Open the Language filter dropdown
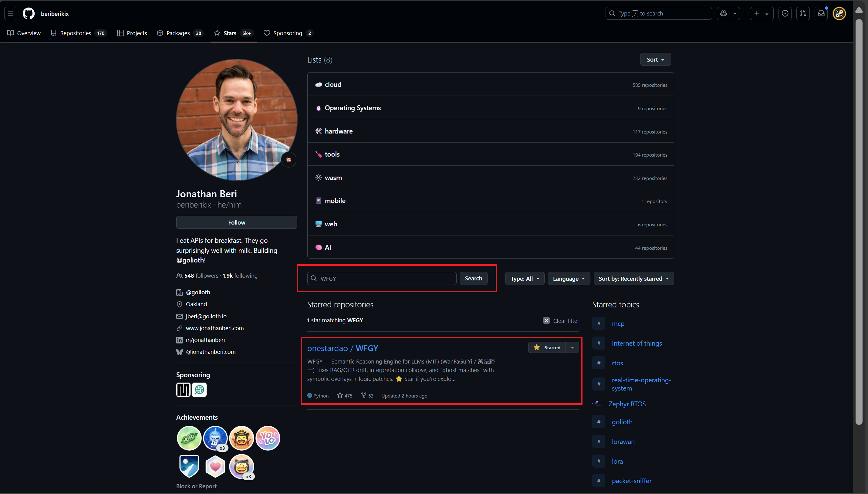Viewport: 868px width, 494px height. (x=569, y=279)
